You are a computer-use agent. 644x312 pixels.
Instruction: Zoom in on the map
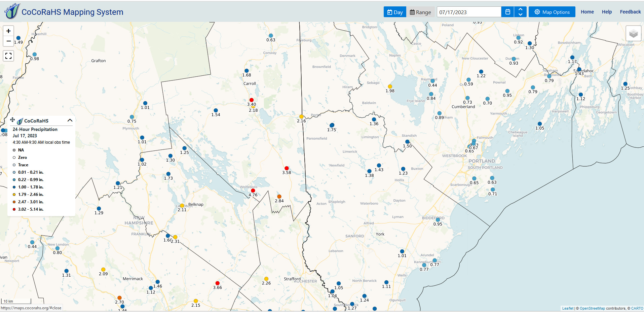pyautogui.click(x=8, y=31)
